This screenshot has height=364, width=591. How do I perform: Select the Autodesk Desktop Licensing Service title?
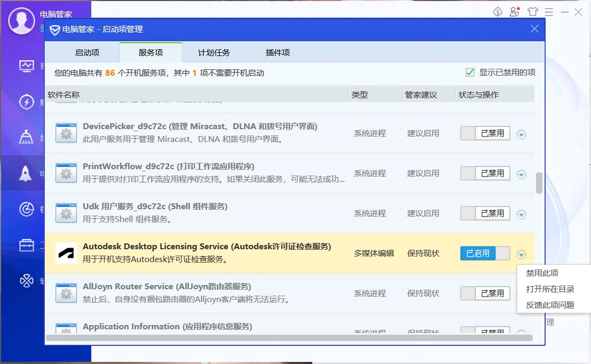coord(207,247)
